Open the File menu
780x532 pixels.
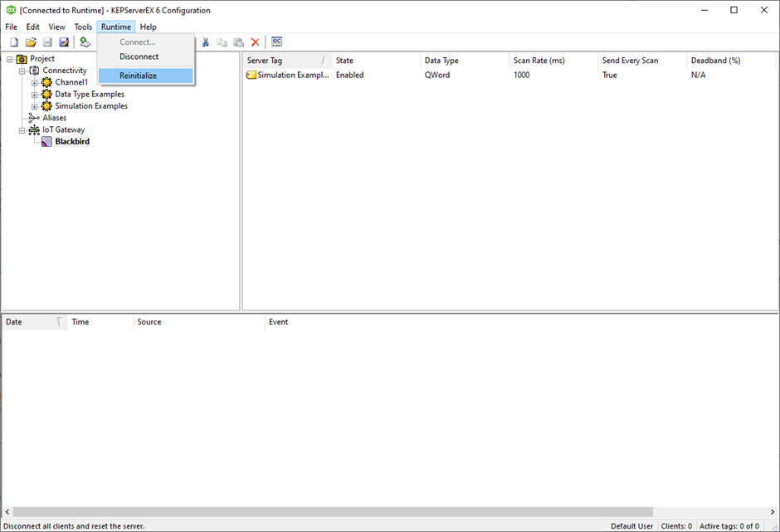point(11,27)
